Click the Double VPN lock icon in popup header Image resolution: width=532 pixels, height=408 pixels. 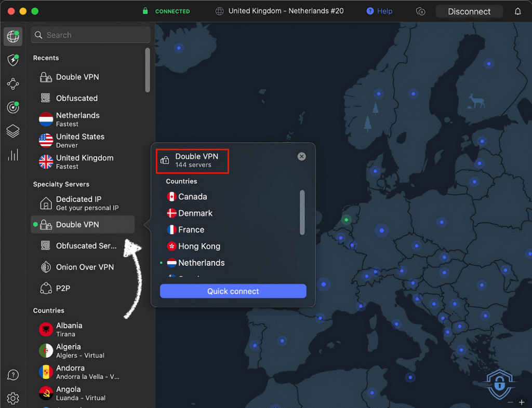point(165,160)
